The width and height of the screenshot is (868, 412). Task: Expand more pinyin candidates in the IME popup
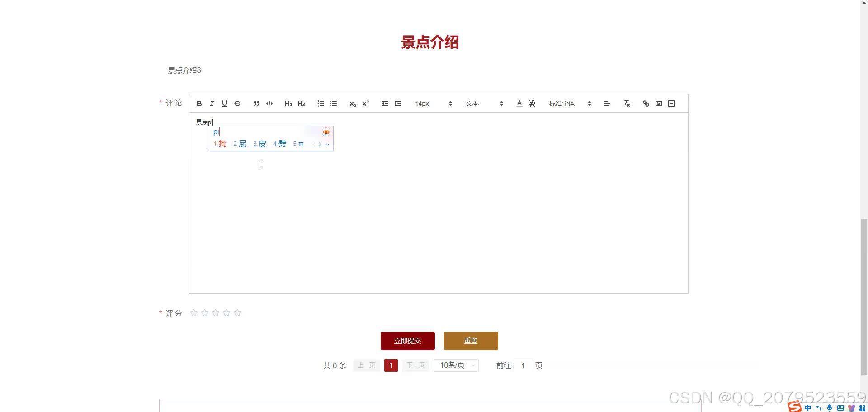328,144
